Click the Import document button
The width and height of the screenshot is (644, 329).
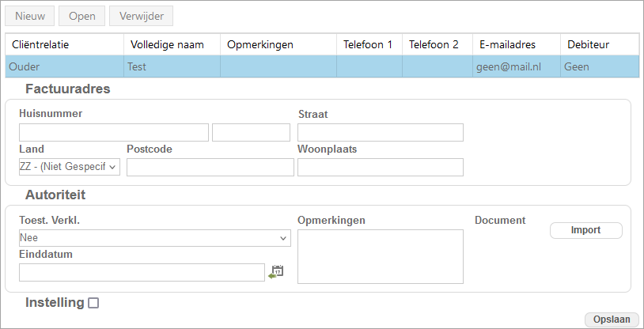tap(585, 230)
